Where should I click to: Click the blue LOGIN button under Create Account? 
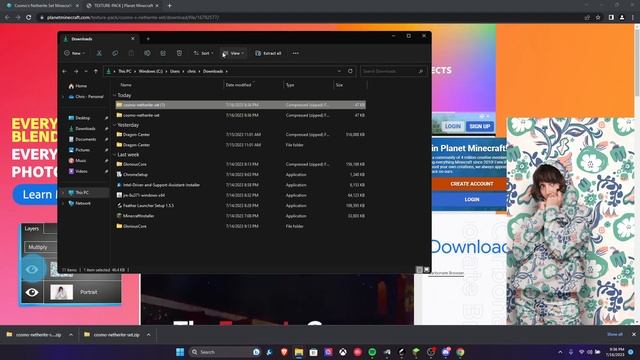click(472, 200)
